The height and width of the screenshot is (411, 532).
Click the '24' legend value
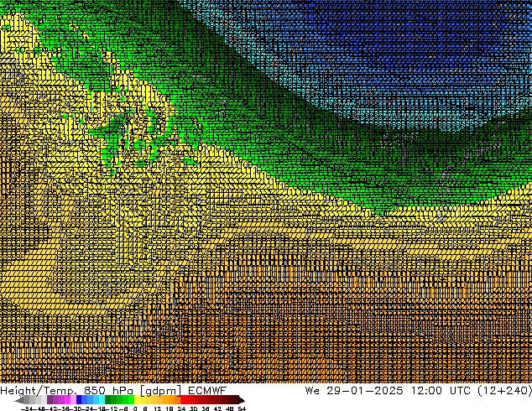point(181,408)
